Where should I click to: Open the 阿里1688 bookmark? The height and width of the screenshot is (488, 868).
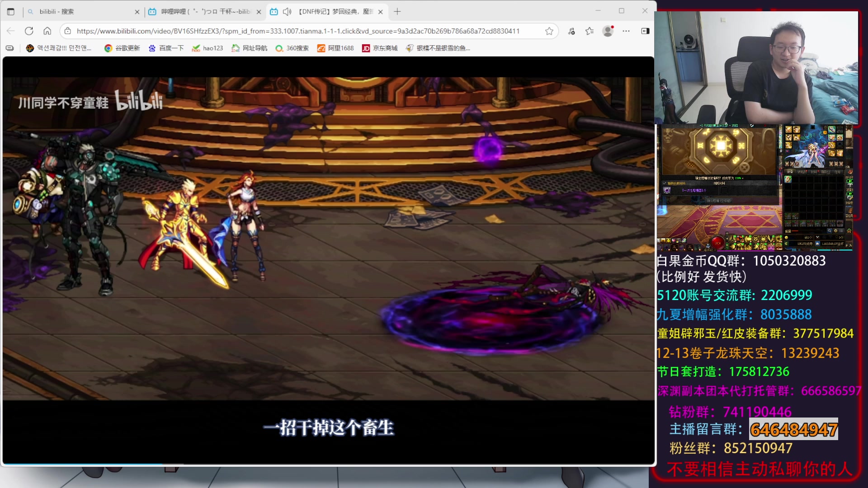(x=335, y=48)
